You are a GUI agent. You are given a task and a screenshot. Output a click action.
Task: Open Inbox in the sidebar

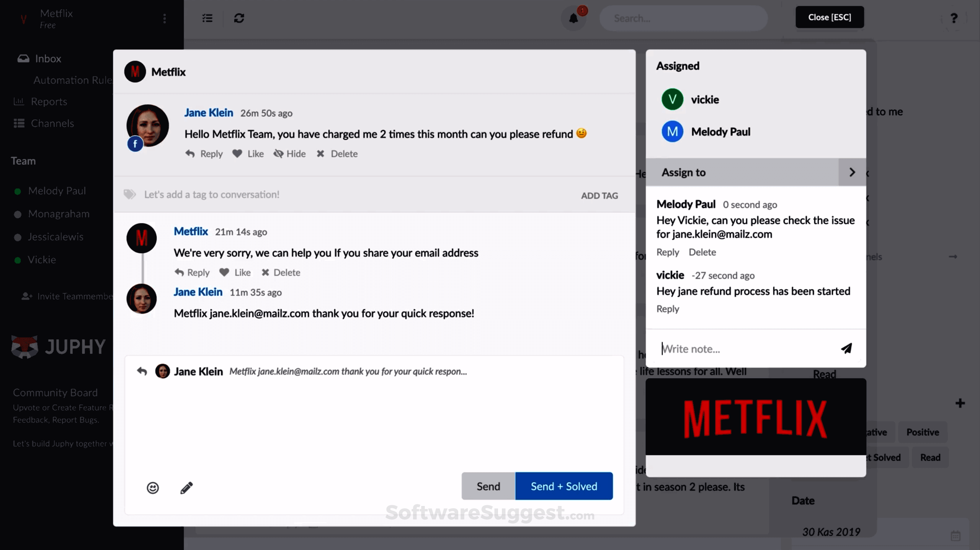pos(48,59)
